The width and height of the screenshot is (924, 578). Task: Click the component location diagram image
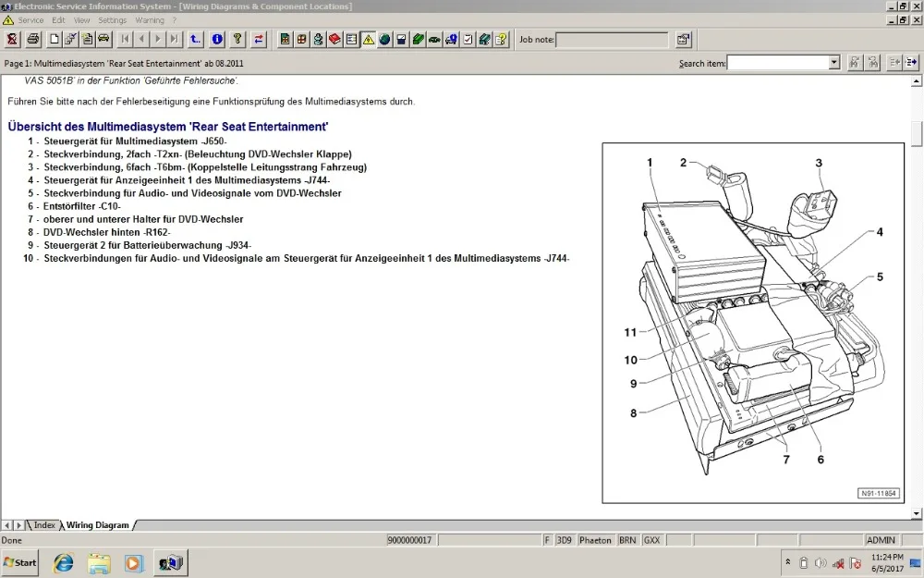tap(753, 323)
